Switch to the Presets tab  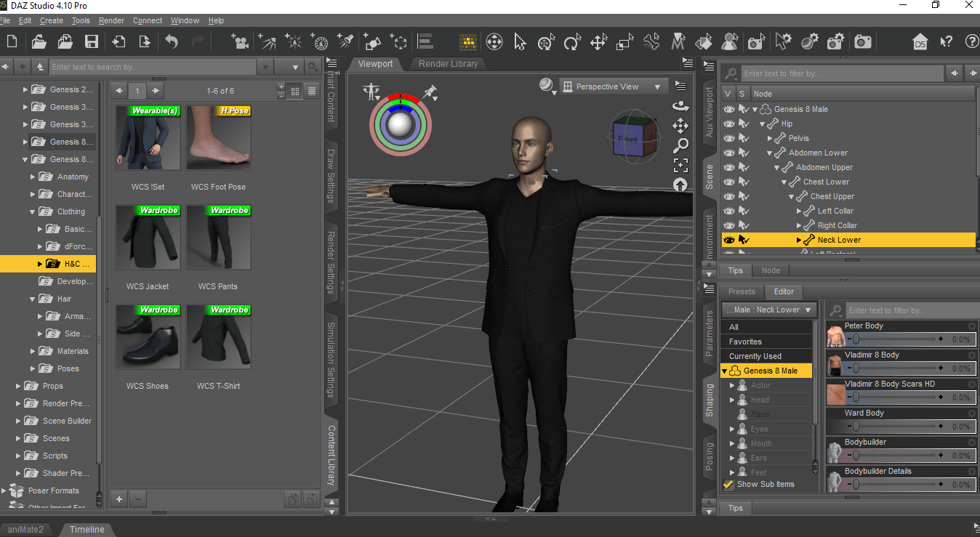pyautogui.click(x=742, y=291)
